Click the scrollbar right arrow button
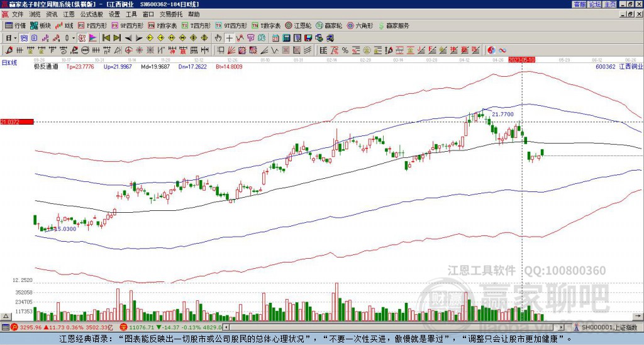The height and width of the screenshot is (345, 644). [562, 327]
